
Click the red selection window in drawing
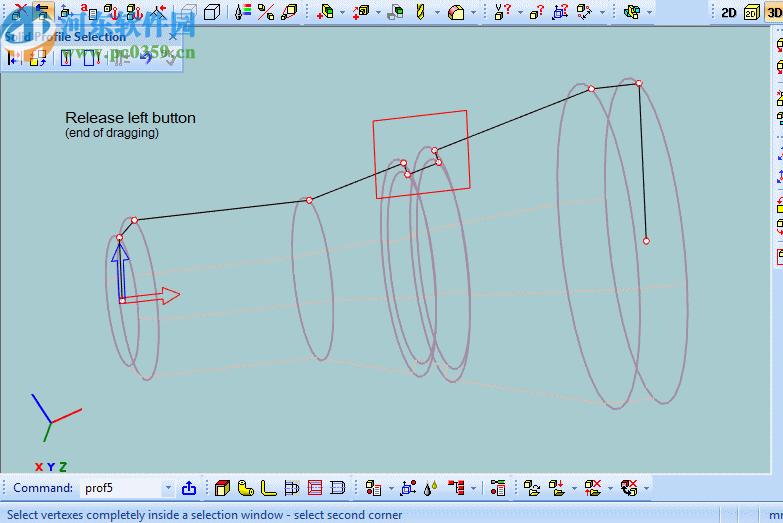(x=421, y=154)
